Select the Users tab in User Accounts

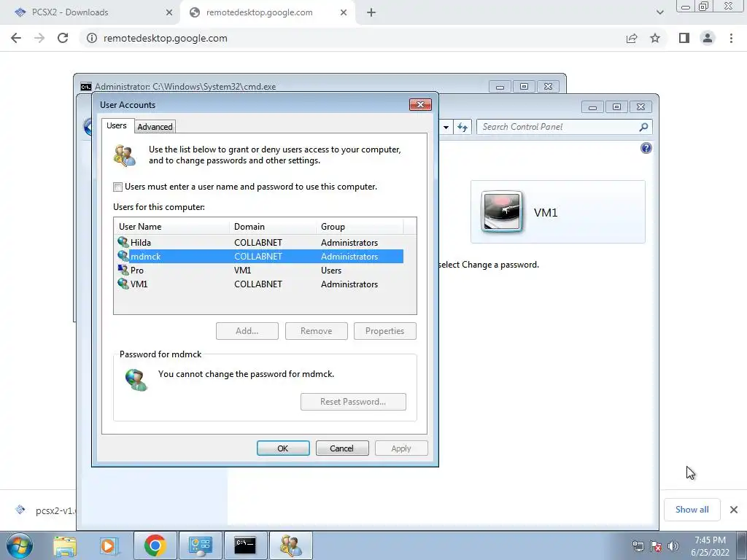pos(117,125)
